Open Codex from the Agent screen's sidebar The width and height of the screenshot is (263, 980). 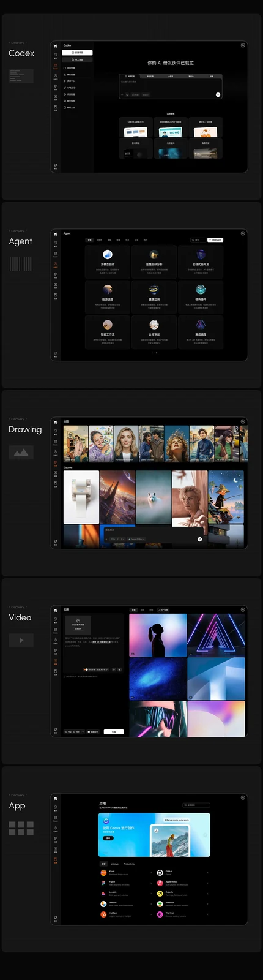click(x=56, y=254)
